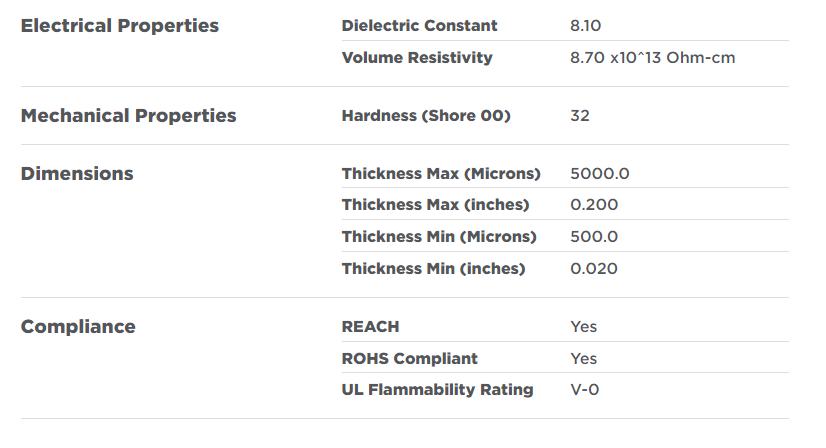This screenshot has width=826, height=448.
Task: Click the Dimensions section heading
Action: point(77,173)
